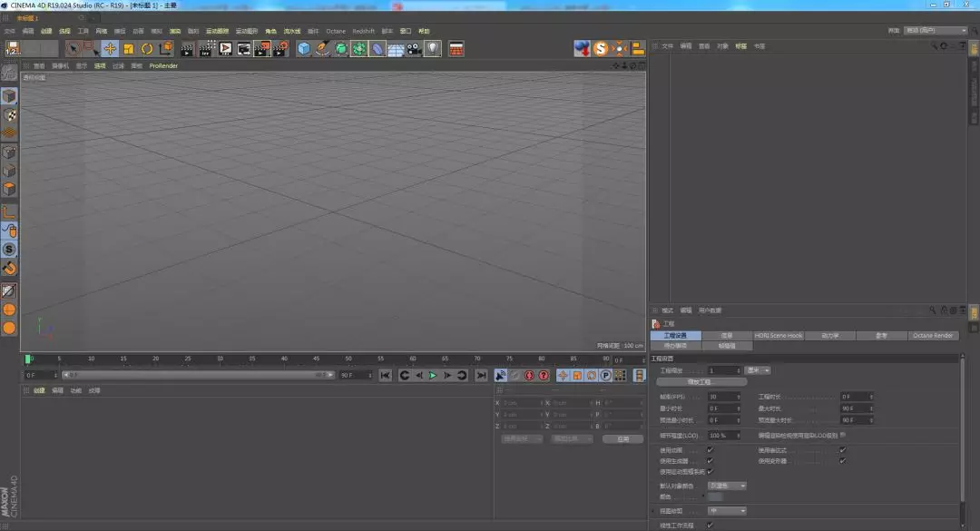
Task: Step to the next frame
Action: click(x=447, y=375)
